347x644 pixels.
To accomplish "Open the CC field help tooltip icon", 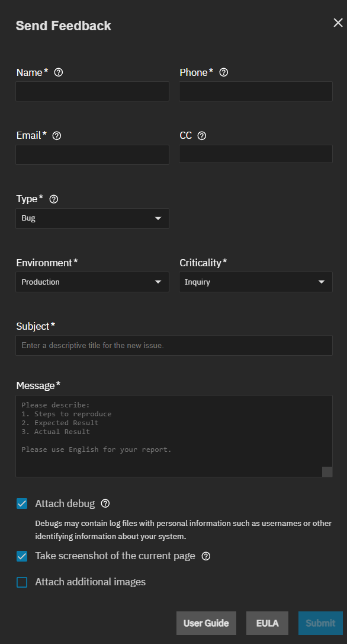I will pos(202,136).
